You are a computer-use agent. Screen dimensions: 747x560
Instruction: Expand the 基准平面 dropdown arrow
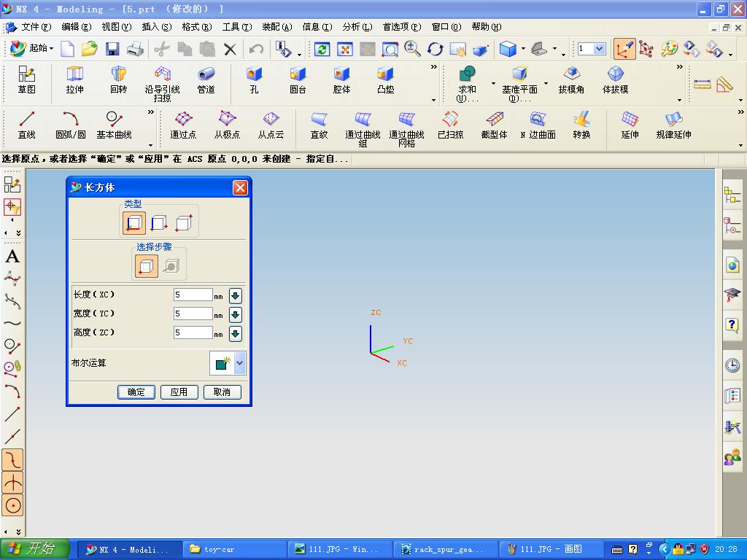(546, 84)
